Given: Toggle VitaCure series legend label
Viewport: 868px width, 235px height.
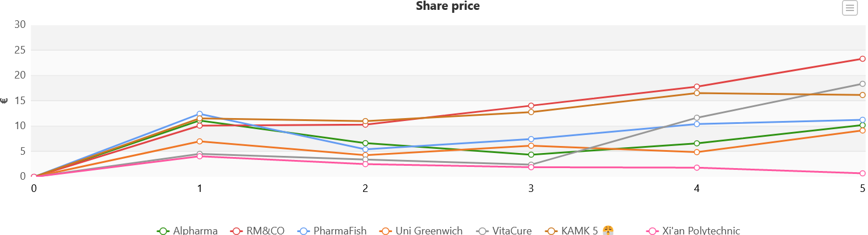Looking at the screenshot, I should click(512, 231).
